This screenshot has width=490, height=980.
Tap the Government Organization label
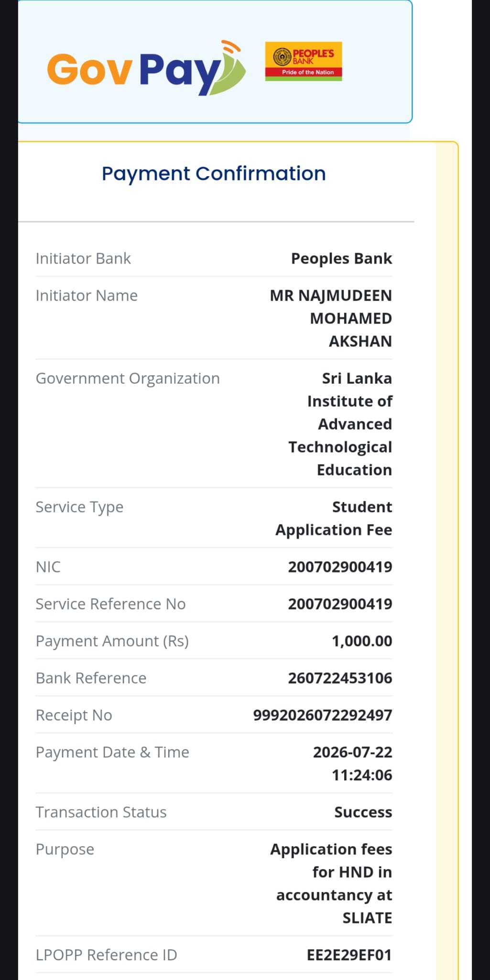point(128,379)
